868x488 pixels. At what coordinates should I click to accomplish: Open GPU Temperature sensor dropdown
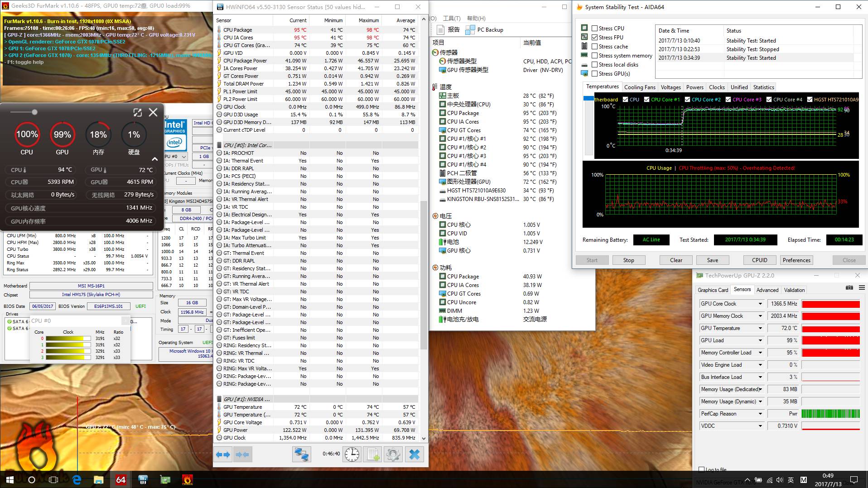tap(760, 328)
